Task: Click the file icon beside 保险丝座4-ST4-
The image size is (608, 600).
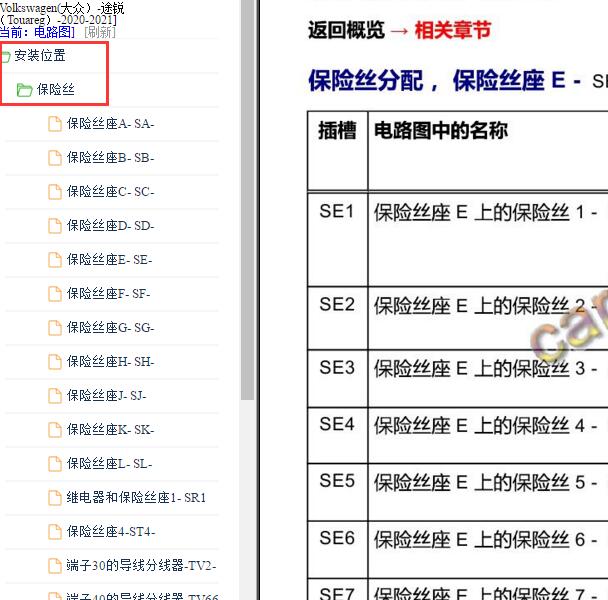Action: tap(55, 532)
